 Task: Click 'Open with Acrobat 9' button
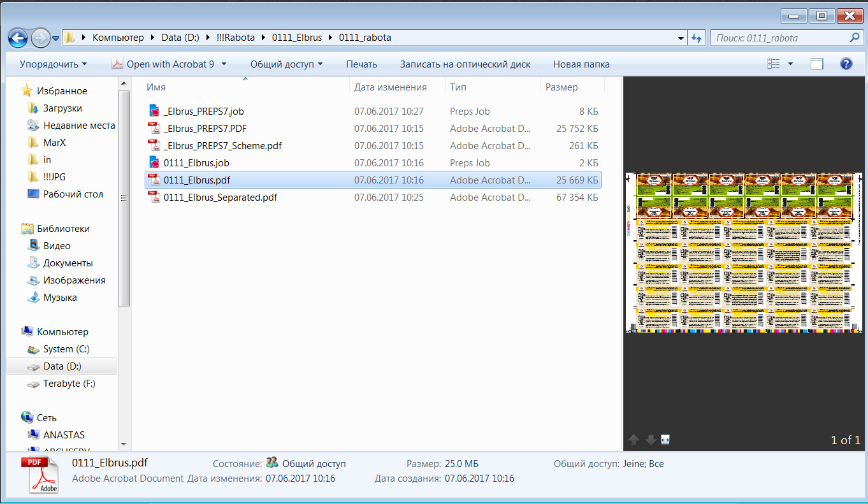163,64
